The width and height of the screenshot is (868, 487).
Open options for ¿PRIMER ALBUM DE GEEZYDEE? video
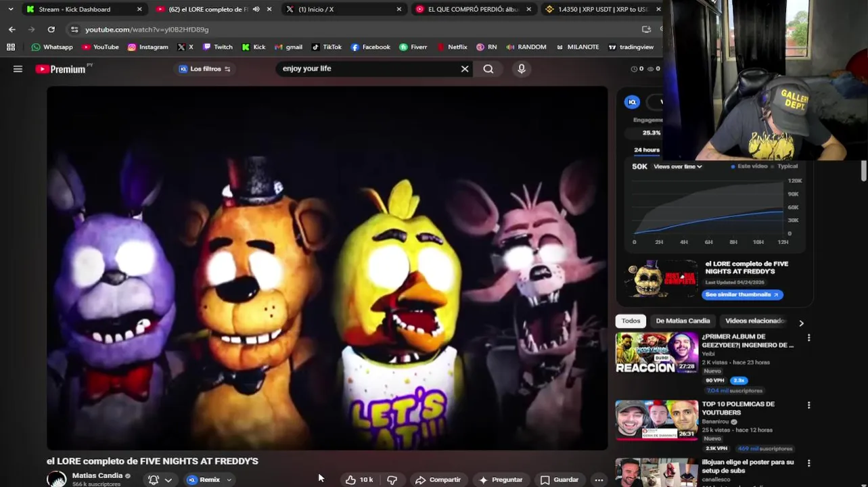[808, 338]
